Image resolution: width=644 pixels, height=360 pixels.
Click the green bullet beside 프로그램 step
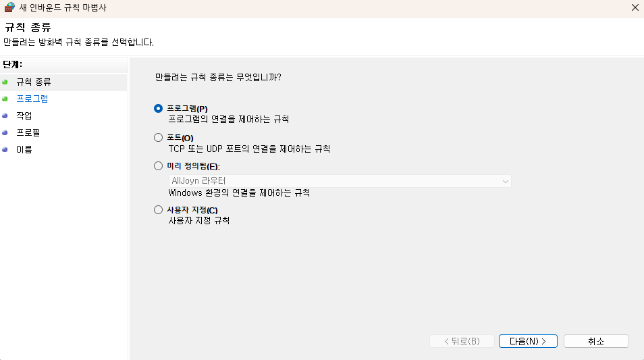click(x=5, y=99)
